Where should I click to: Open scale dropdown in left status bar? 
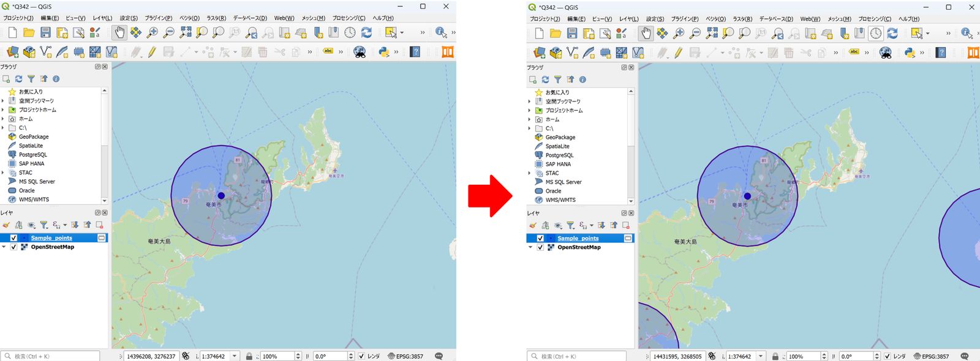234,356
